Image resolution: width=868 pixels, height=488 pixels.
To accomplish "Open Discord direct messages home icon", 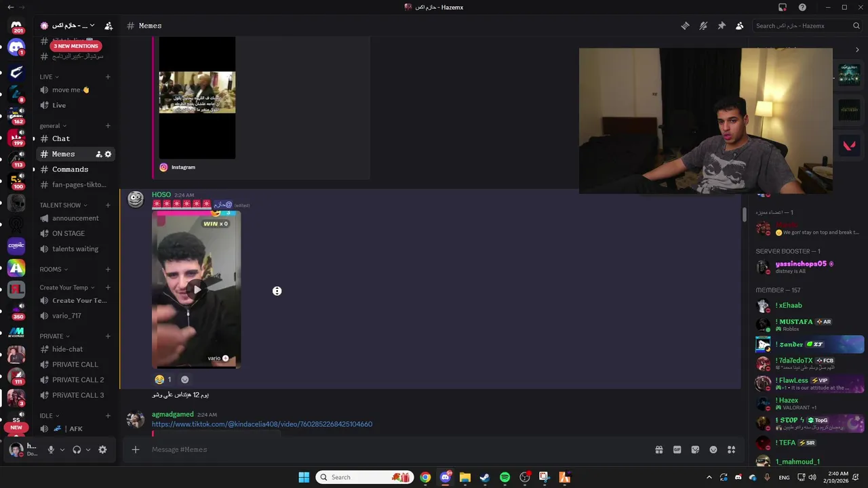I will [16, 27].
